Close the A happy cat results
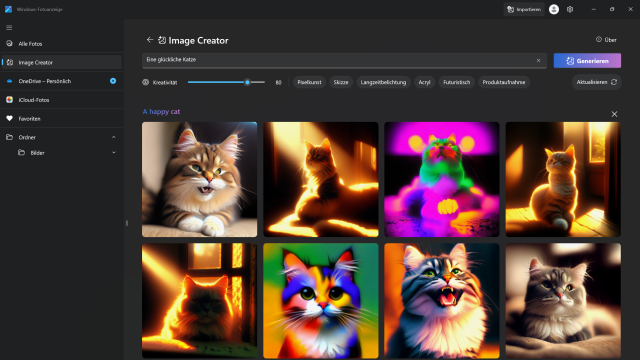The height and width of the screenshot is (360, 640). (614, 114)
